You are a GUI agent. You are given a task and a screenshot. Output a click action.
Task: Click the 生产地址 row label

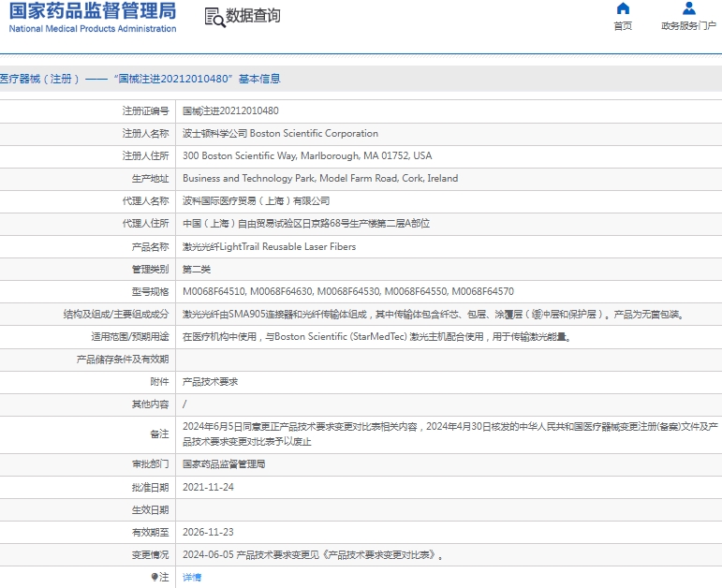(x=150, y=179)
